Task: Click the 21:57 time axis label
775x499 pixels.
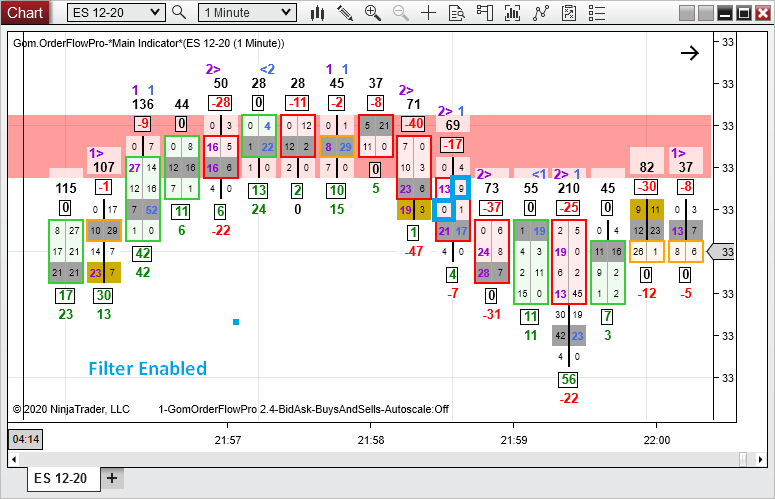Action: [x=228, y=440]
